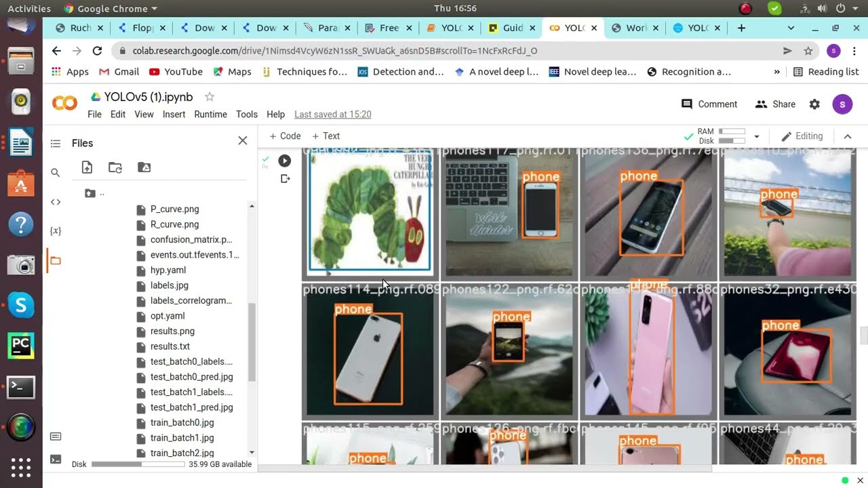Viewport: 868px width, 488px height.
Task: Upload to session storage icon
Action: (x=87, y=167)
